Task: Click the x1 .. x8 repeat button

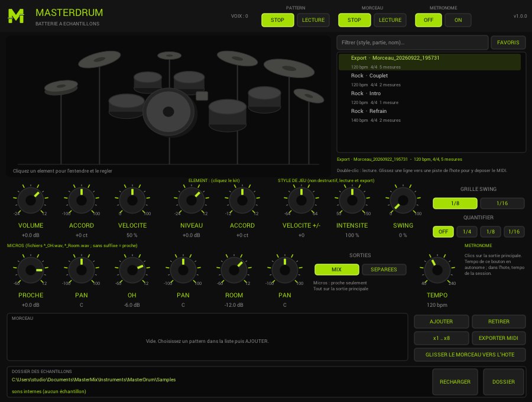Action: tap(441, 338)
